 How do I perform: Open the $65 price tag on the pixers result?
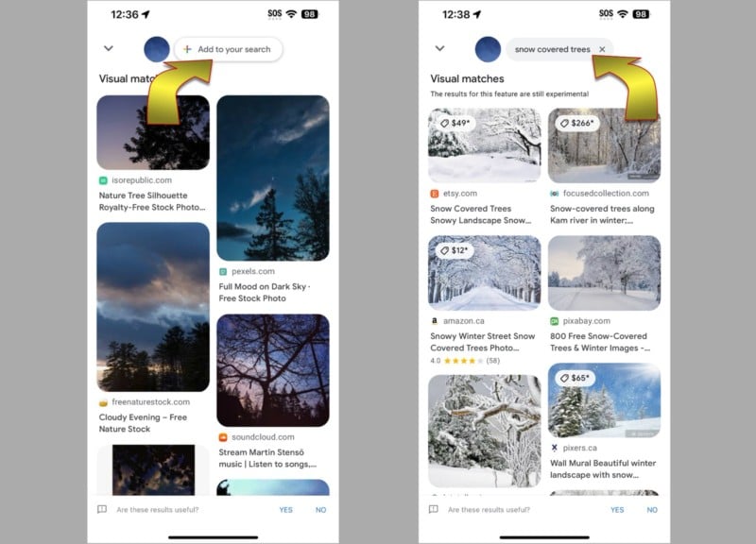(x=575, y=378)
